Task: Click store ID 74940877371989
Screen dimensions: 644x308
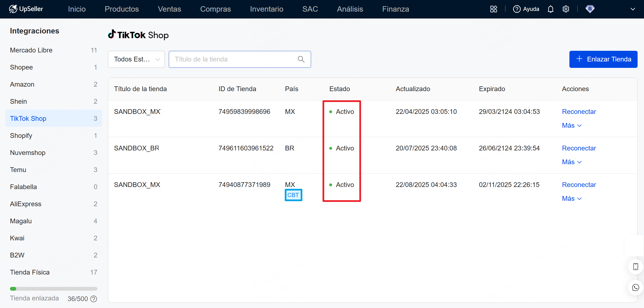Action: pos(244,185)
